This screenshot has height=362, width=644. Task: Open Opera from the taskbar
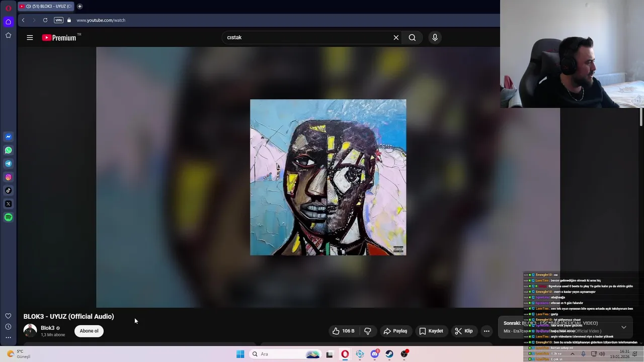(x=345, y=354)
